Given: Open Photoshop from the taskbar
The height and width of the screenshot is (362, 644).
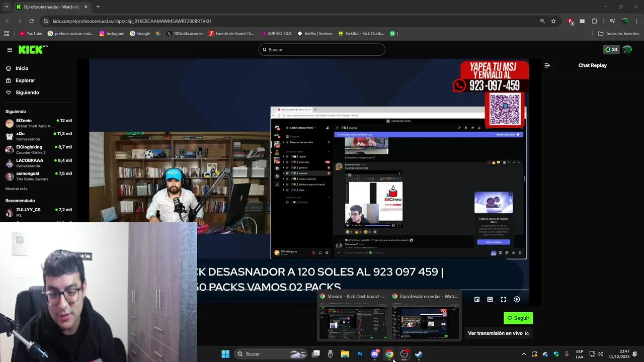Looking at the screenshot, I should point(360,354).
